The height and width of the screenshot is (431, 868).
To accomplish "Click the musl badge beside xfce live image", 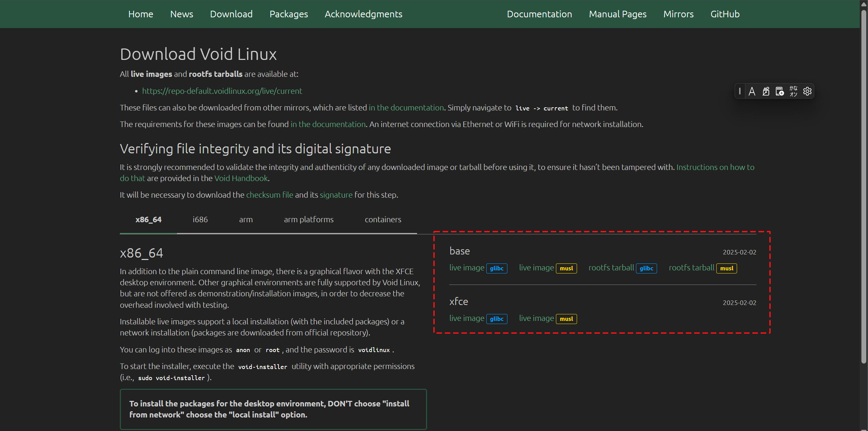I will tap(566, 319).
